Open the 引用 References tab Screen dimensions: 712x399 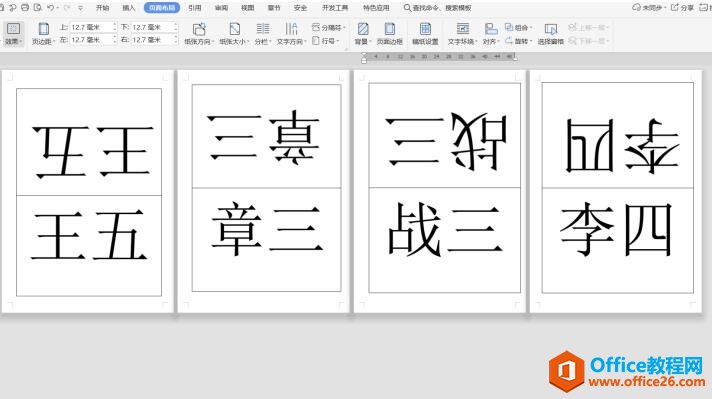tap(195, 8)
